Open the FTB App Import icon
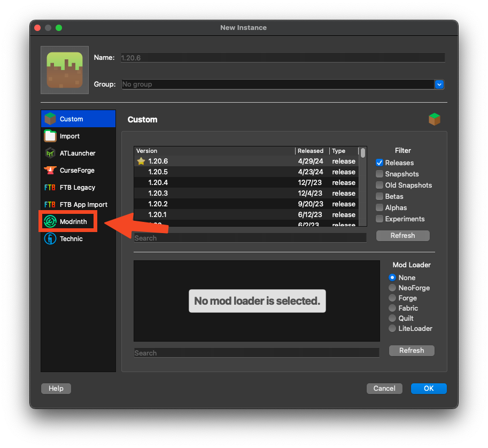Image resolution: width=488 pixels, height=448 pixels. click(50, 205)
